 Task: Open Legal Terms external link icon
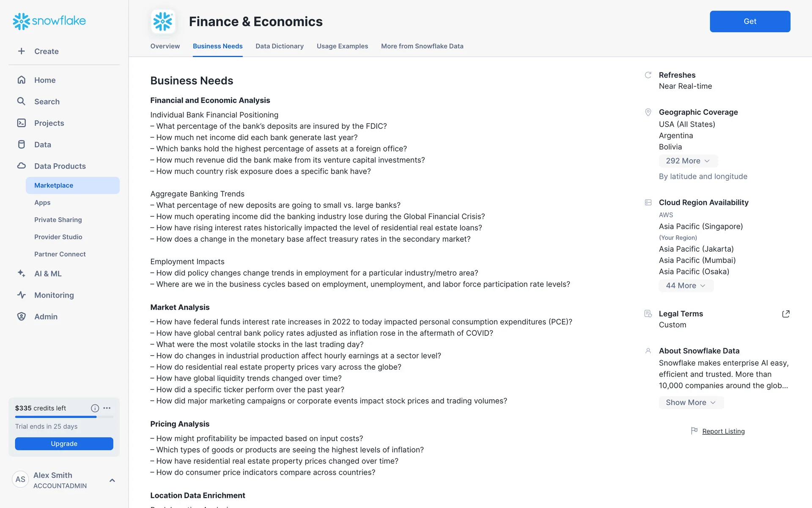[x=785, y=314]
